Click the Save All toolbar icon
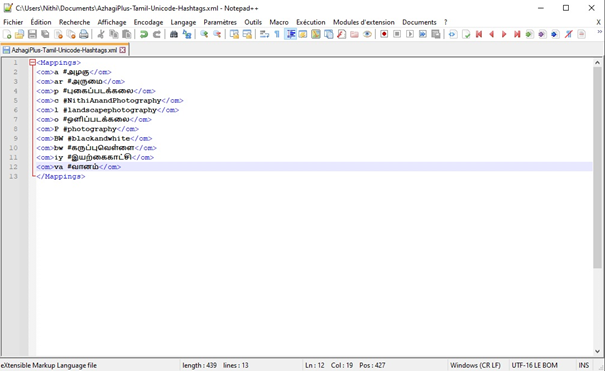This screenshot has height=371, width=605. (45, 34)
